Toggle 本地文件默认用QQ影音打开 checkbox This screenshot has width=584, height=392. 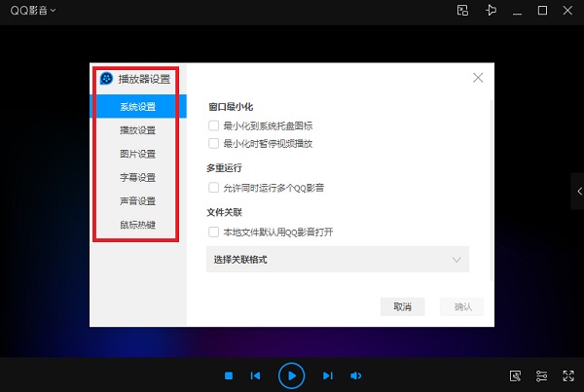pos(213,232)
